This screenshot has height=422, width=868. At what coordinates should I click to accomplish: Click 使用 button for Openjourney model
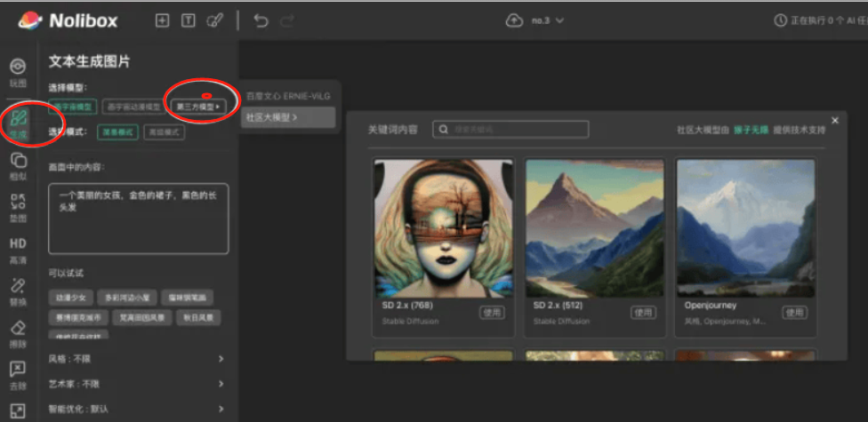[794, 313]
